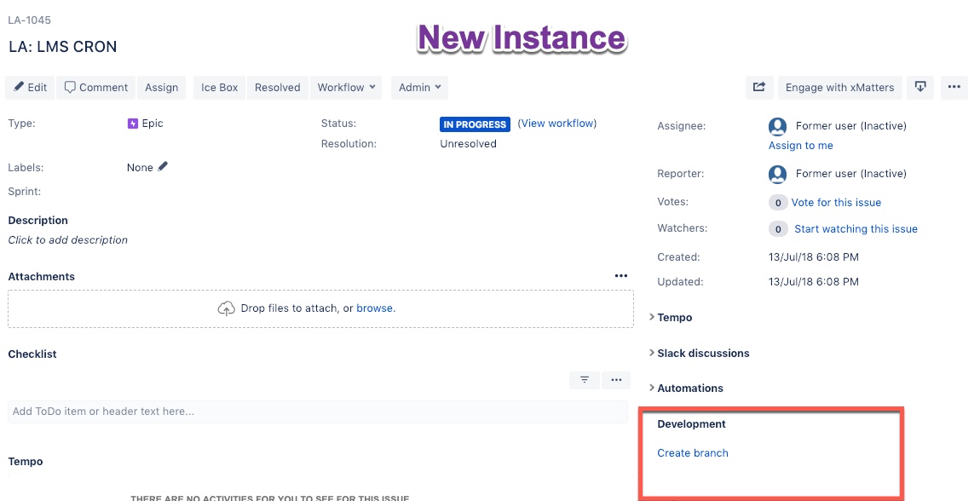Click Vote for this issue
Viewport: 980px width, 501px height.
(836, 203)
